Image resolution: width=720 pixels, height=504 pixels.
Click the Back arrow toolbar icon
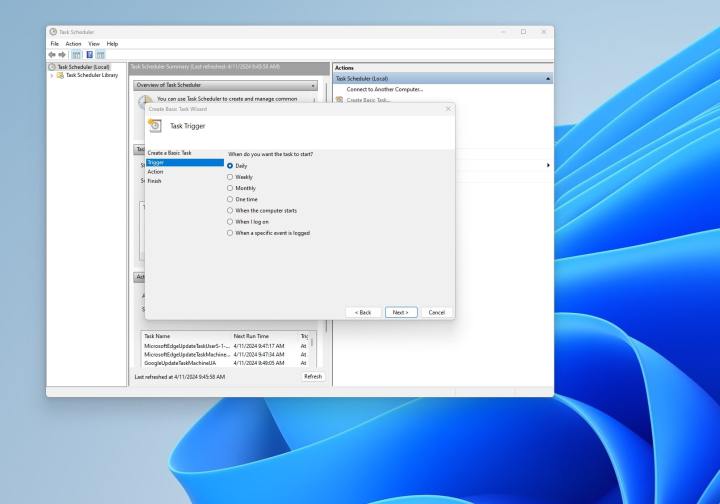[52, 55]
